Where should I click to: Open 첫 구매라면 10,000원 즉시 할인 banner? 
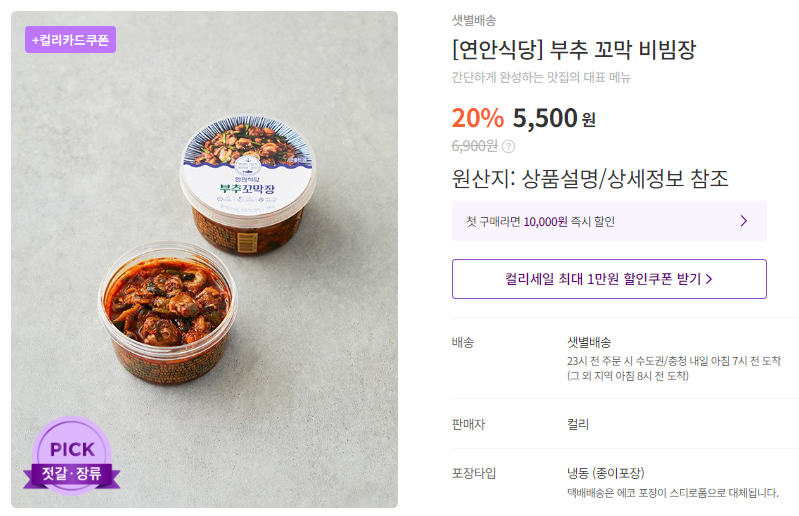coord(609,221)
